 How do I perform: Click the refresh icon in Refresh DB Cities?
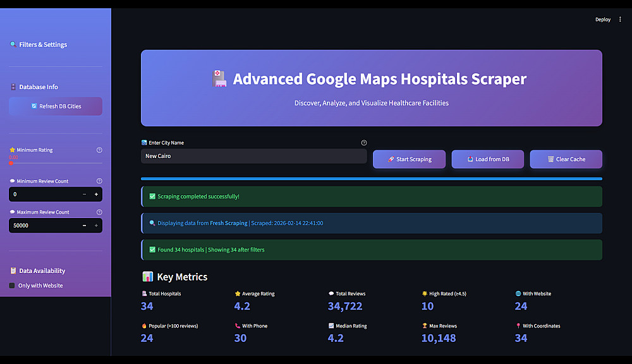[x=34, y=106]
